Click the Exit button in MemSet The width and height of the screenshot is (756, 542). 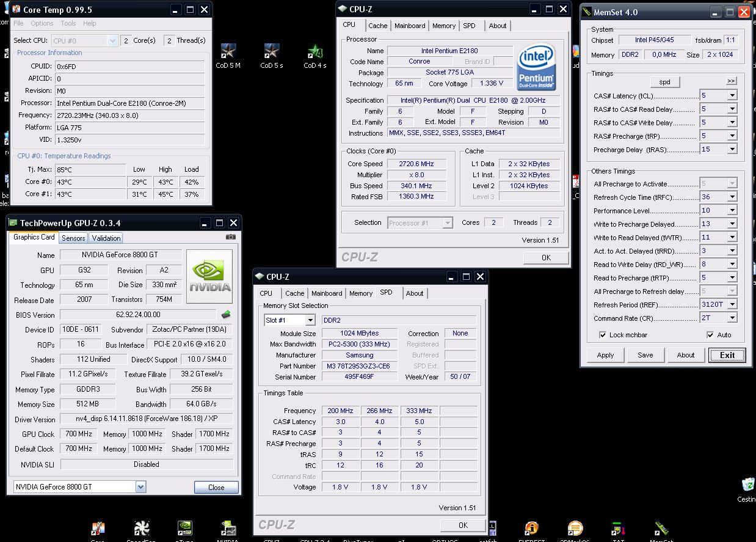point(727,355)
